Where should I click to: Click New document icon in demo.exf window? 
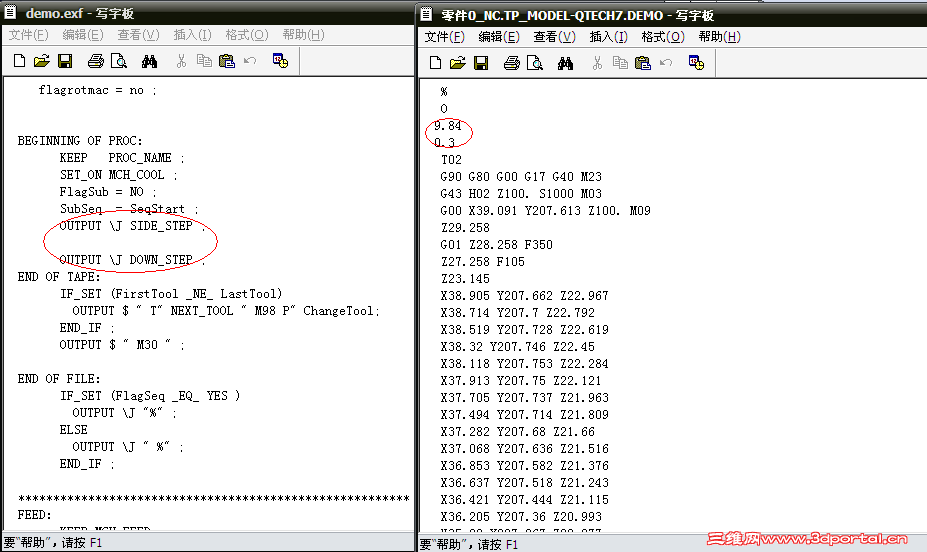[x=20, y=61]
